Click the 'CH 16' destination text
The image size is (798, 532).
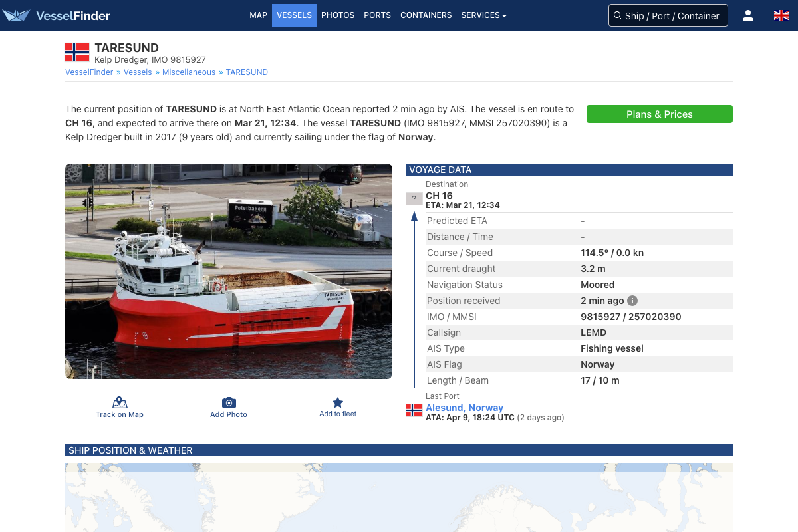click(439, 196)
